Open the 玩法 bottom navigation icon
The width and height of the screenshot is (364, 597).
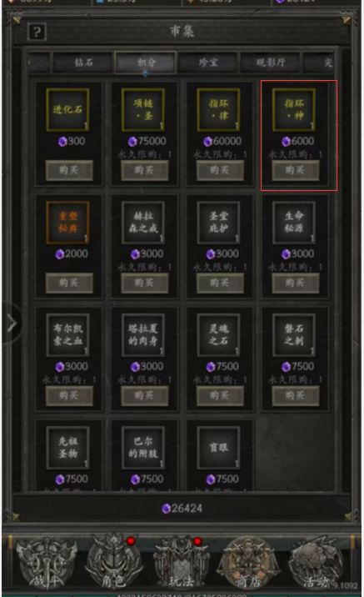[182, 562]
